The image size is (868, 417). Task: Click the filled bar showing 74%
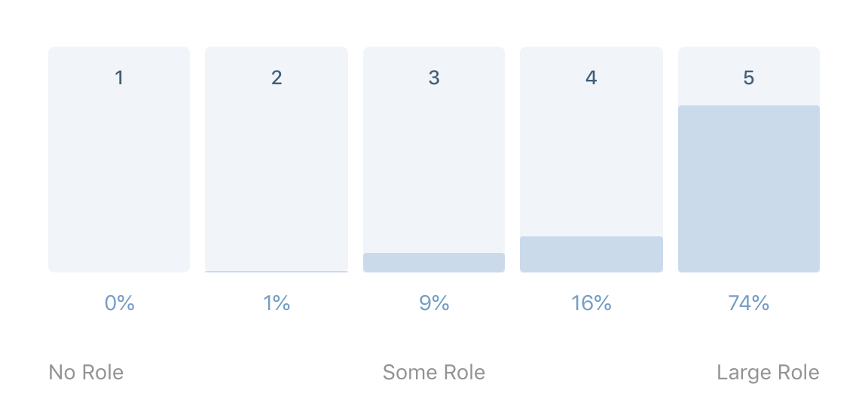(748, 189)
